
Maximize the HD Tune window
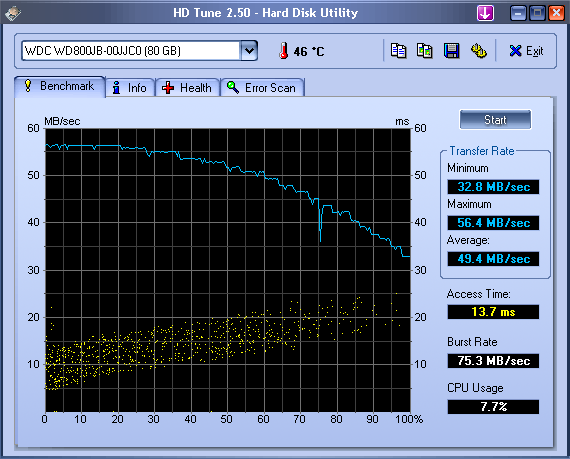(537, 13)
